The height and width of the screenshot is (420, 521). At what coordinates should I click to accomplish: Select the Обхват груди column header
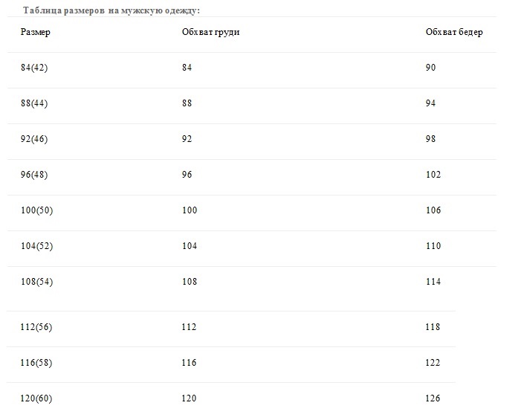point(210,32)
